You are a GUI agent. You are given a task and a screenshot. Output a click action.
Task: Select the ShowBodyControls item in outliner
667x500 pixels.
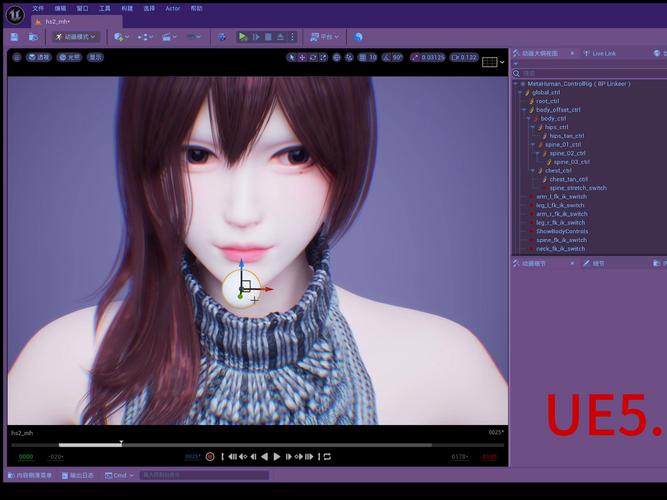(562, 231)
